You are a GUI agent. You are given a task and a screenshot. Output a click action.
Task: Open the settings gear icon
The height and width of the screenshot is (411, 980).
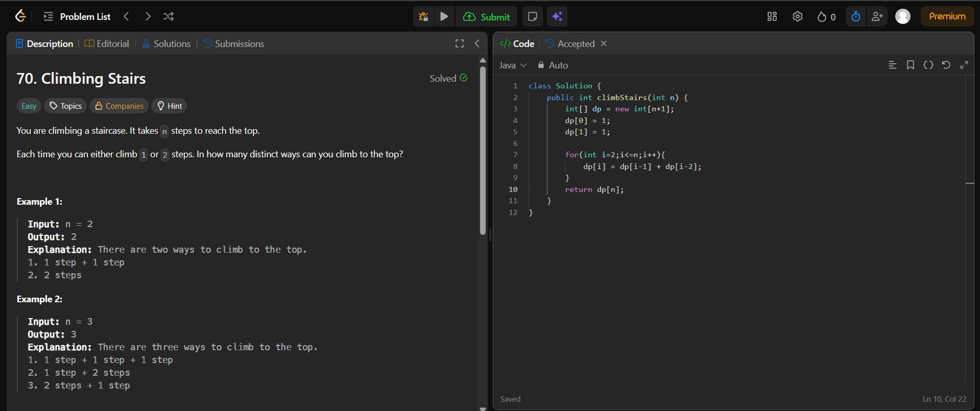798,16
